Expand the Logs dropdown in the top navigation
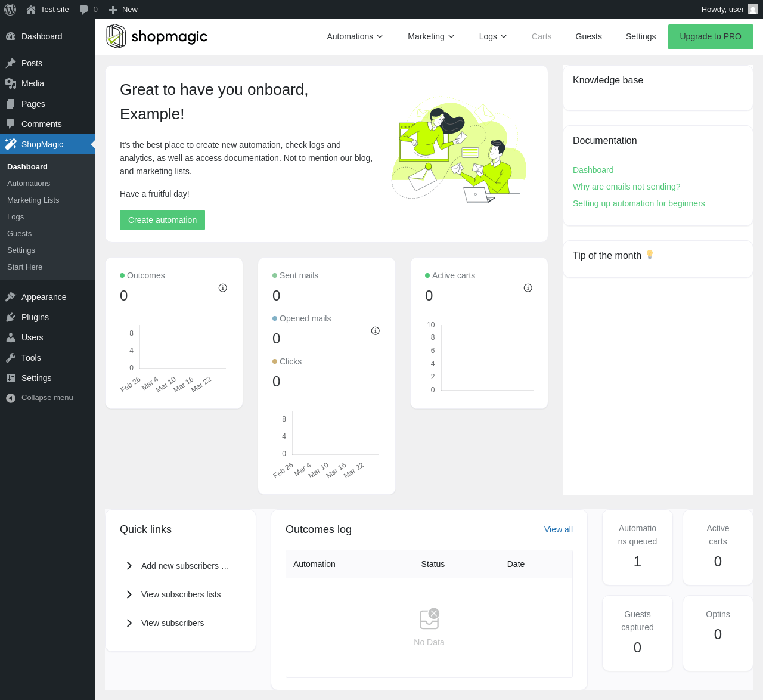Image resolution: width=763 pixels, height=700 pixels. [x=493, y=36]
